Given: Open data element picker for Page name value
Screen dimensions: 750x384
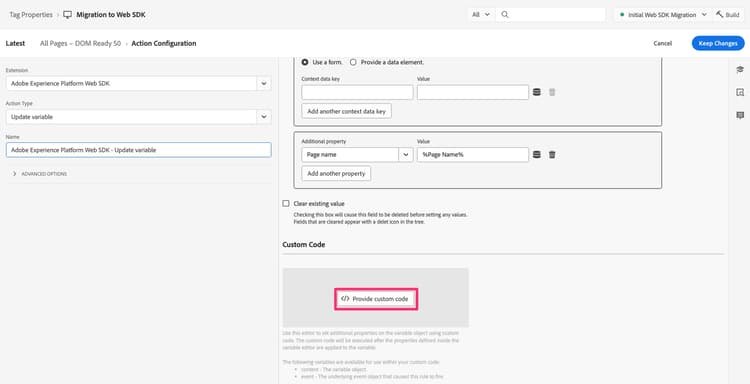Looking at the screenshot, I should tap(537, 155).
